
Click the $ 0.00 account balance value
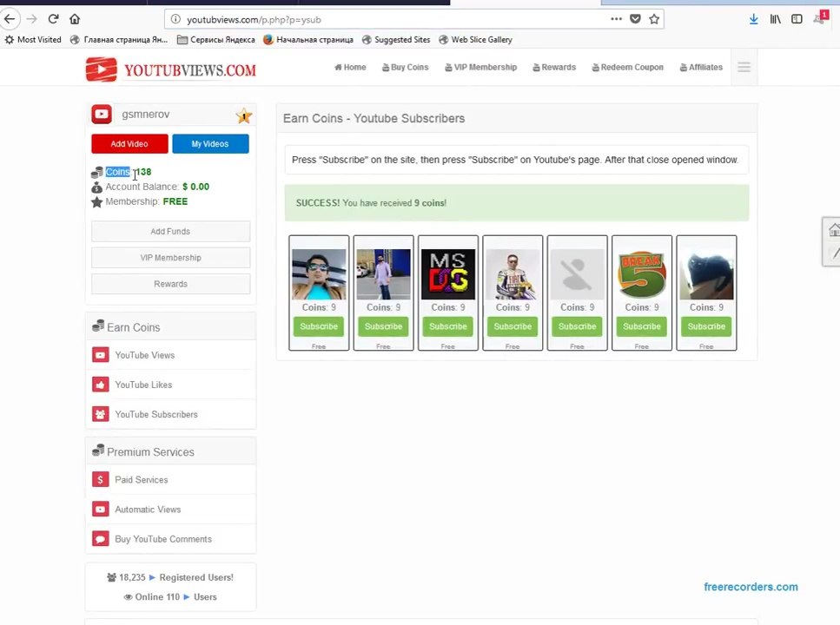(195, 187)
